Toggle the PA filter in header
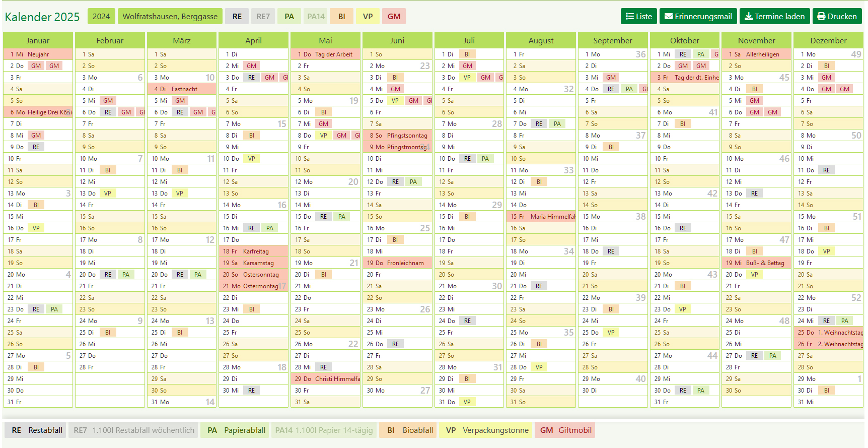 (x=290, y=16)
